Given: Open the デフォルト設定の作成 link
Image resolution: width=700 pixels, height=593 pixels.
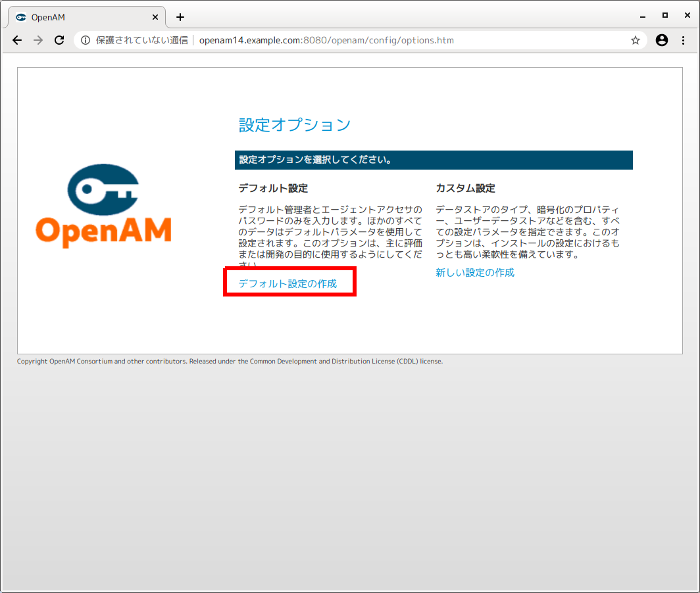Looking at the screenshot, I should point(289,282).
